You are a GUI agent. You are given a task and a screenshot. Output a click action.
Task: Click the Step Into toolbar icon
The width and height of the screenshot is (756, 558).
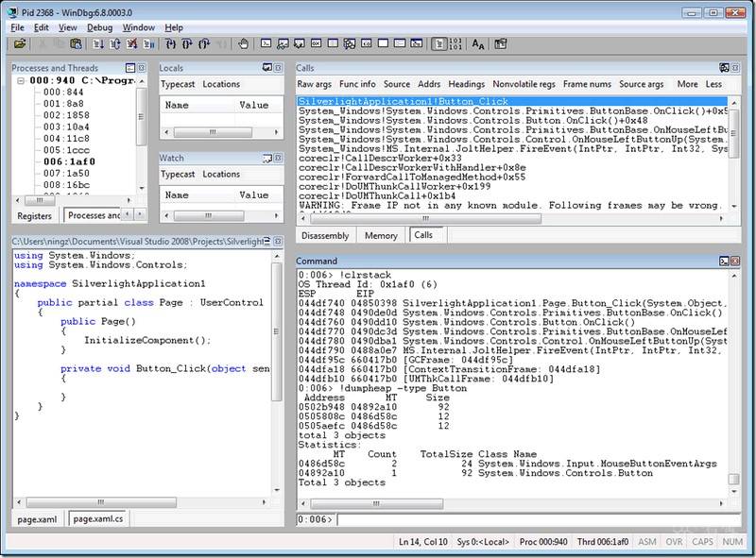[171, 44]
